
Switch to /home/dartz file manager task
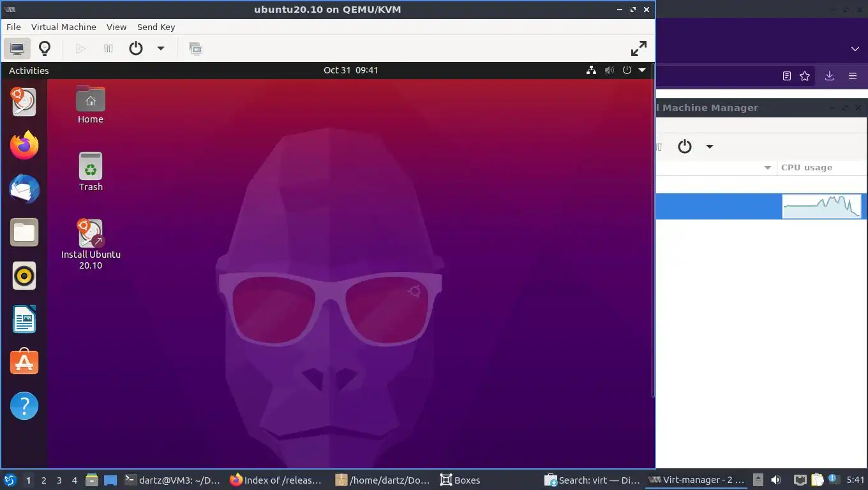point(382,480)
